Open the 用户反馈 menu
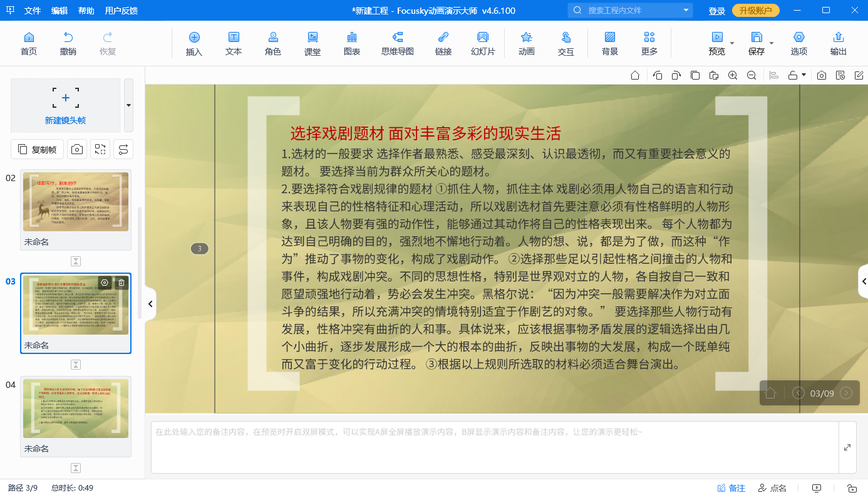The height and width of the screenshot is (495, 868). (x=121, y=11)
